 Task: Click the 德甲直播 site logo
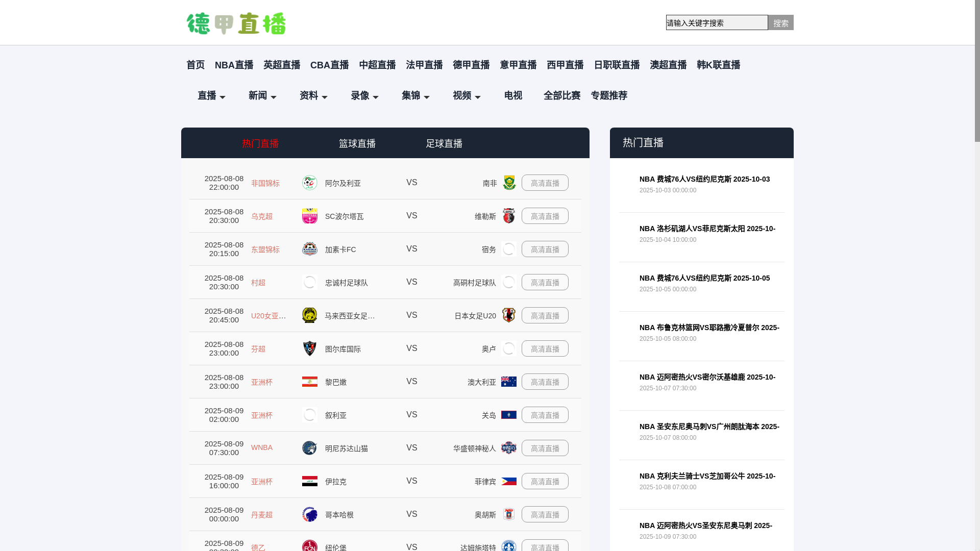point(236,23)
